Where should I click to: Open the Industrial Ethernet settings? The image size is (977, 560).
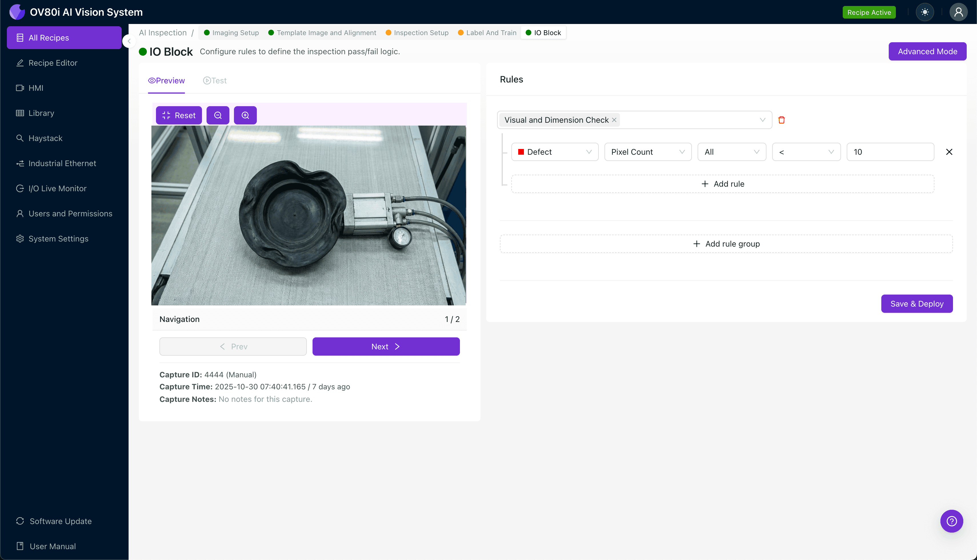pyautogui.click(x=62, y=163)
